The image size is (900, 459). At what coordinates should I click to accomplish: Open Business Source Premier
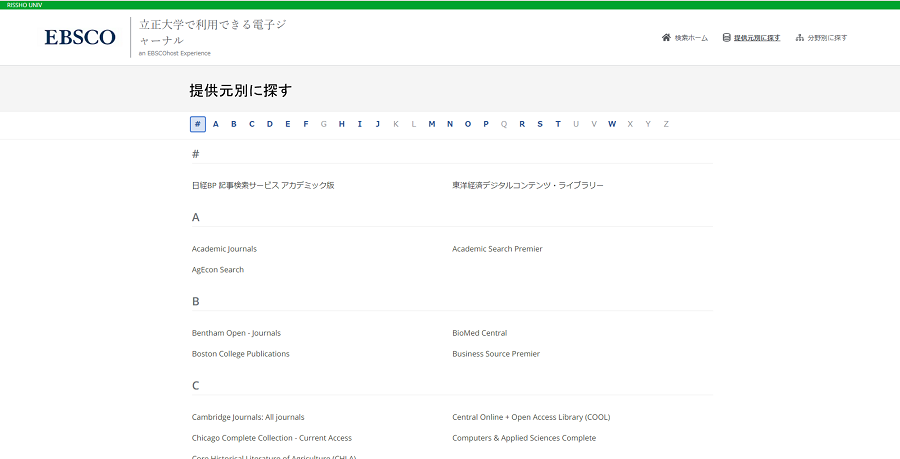(x=496, y=354)
